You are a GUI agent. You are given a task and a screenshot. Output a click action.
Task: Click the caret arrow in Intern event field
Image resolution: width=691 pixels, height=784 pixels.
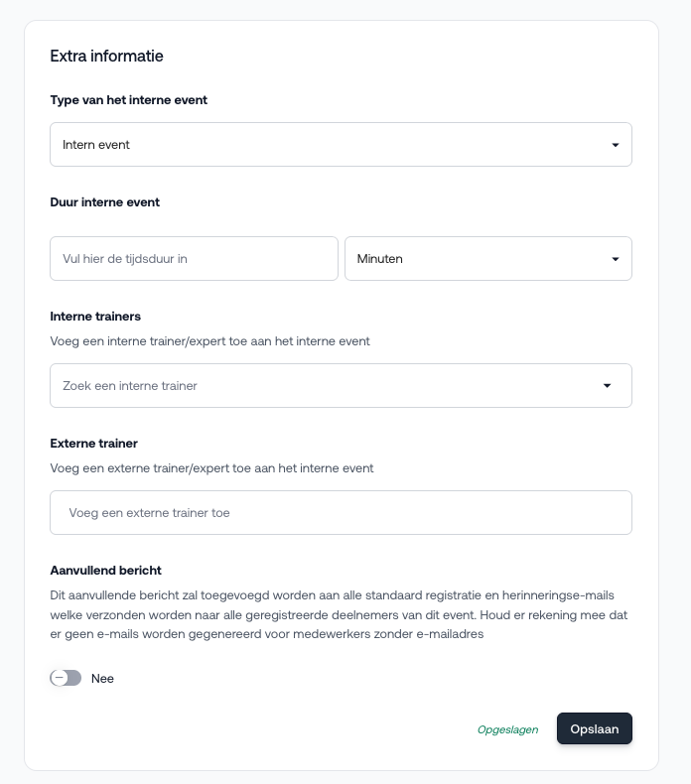point(616,145)
